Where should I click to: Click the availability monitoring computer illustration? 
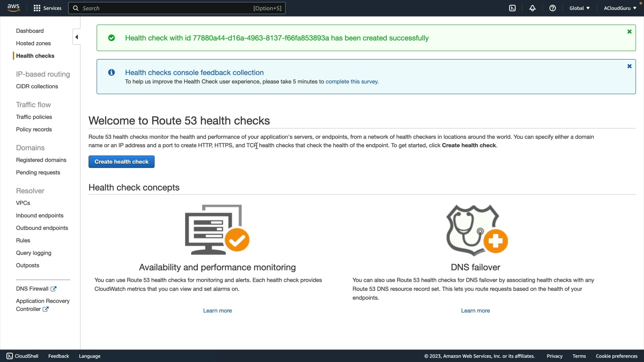tap(217, 230)
